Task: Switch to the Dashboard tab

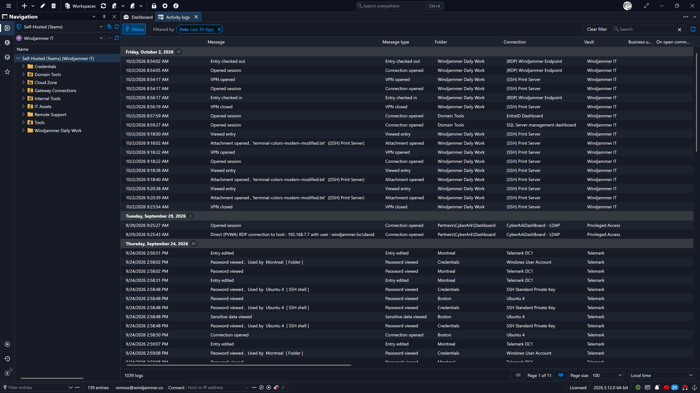Action: 138,17
